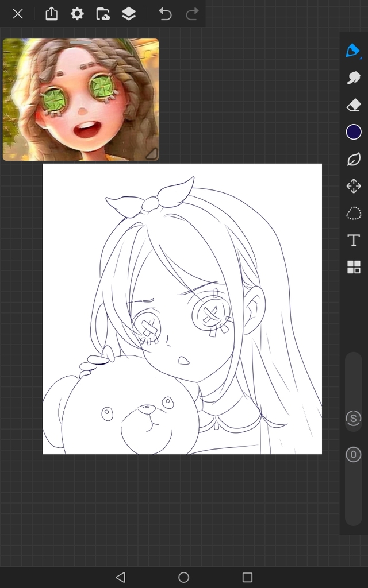368x588 pixels.
Task: Select the leaf-shaped fill tool
Action: pos(354,159)
